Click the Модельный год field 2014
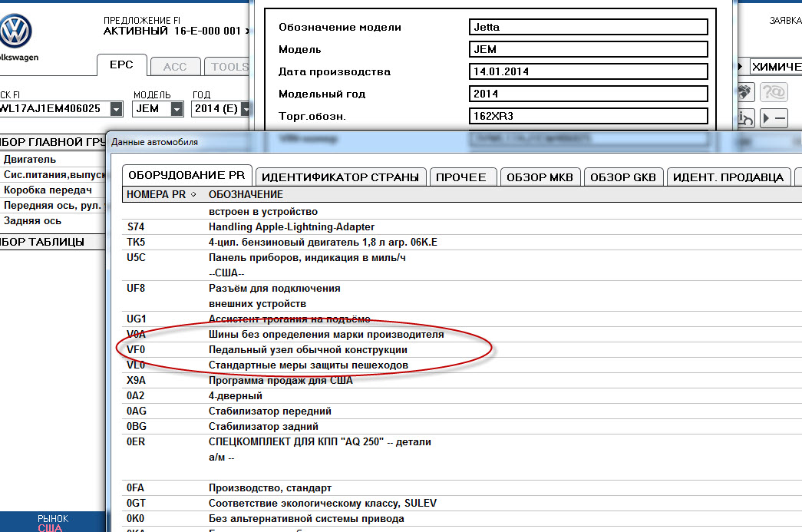The image size is (802, 532). 588,94
